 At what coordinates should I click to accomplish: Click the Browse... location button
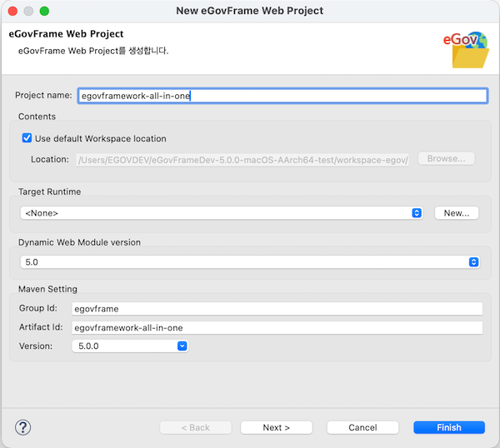coord(446,158)
